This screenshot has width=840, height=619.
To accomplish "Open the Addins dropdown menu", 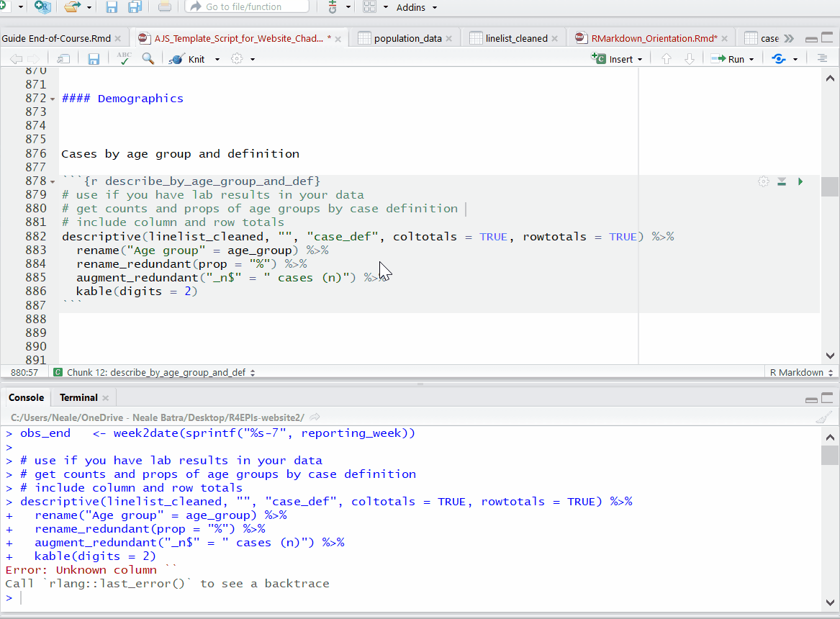I will pos(417,7).
